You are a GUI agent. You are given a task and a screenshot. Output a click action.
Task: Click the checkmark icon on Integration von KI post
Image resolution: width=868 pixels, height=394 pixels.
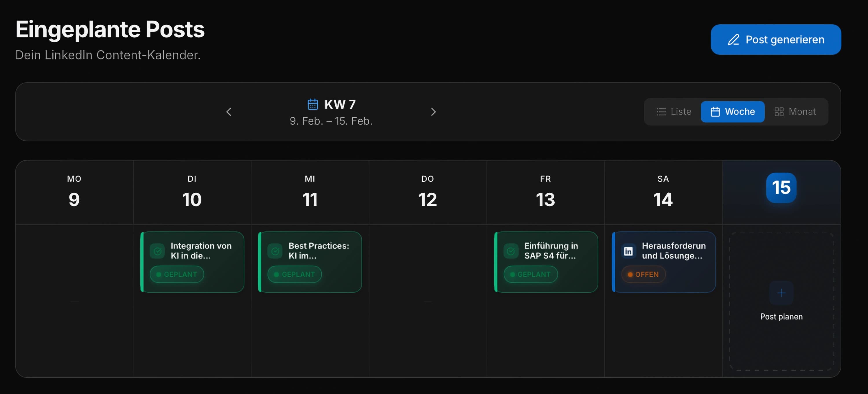pyautogui.click(x=158, y=251)
